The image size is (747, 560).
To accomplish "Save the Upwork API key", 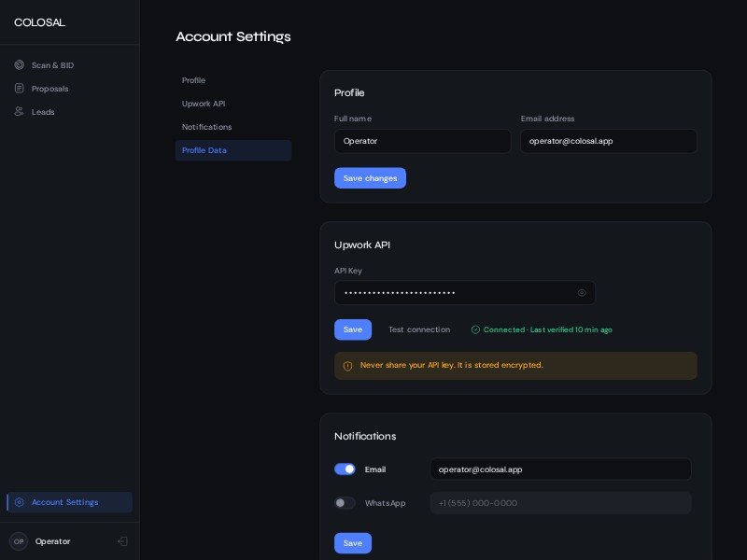I will [353, 329].
